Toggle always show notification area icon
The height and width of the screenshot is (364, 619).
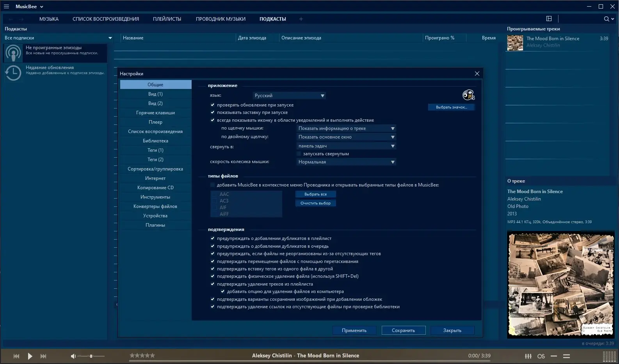(213, 120)
